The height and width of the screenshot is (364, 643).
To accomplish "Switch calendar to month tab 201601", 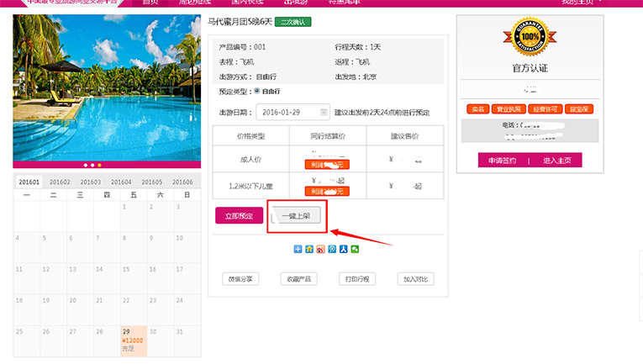I will pyautogui.click(x=29, y=182).
